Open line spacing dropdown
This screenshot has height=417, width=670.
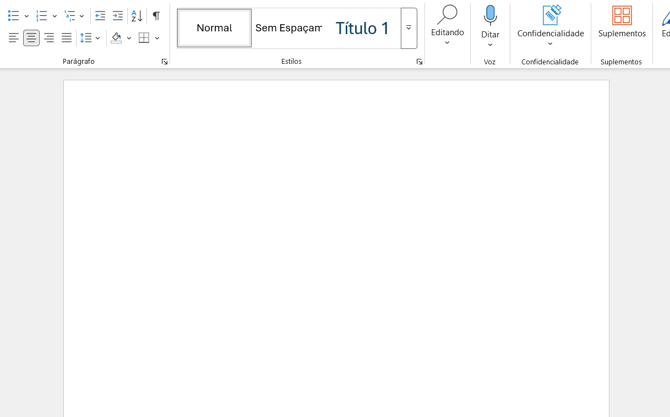pos(90,38)
